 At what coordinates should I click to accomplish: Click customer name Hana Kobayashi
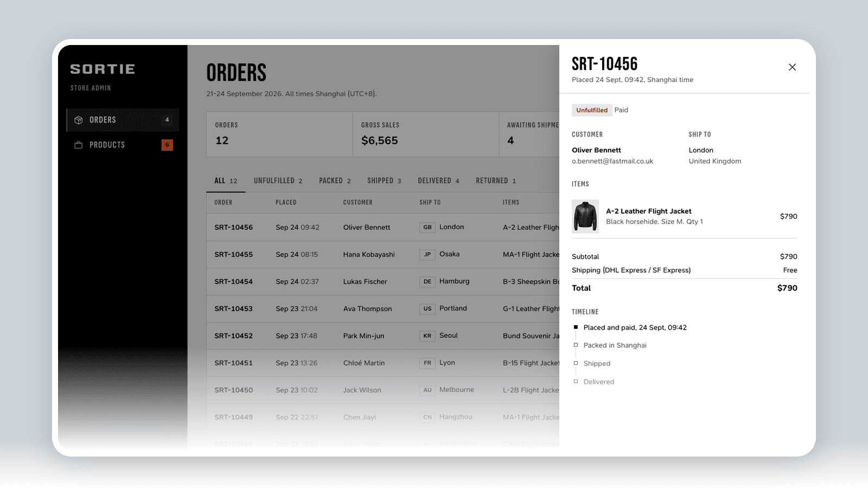pos(369,254)
